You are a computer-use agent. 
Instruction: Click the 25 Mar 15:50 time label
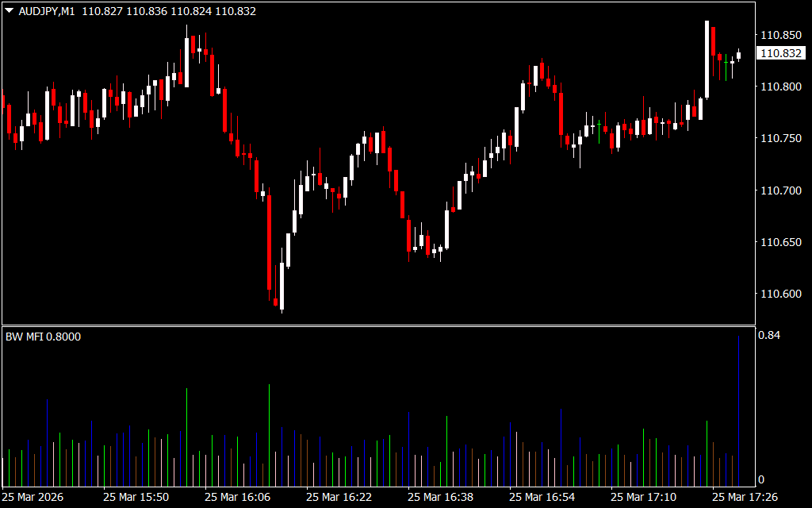[x=136, y=497]
